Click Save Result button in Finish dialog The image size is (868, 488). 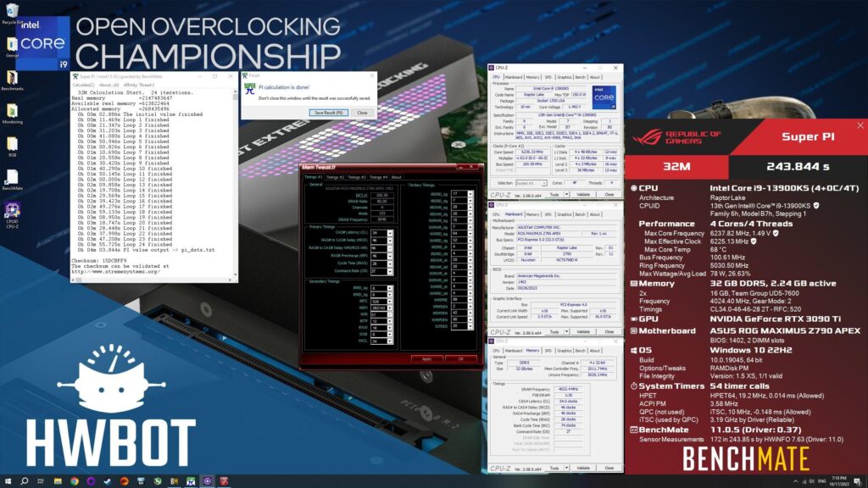coord(328,113)
